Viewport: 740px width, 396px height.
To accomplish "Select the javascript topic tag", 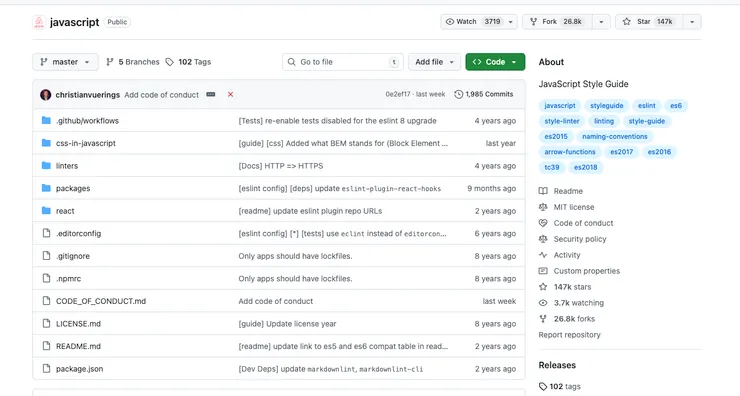I will [x=560, y=106].
